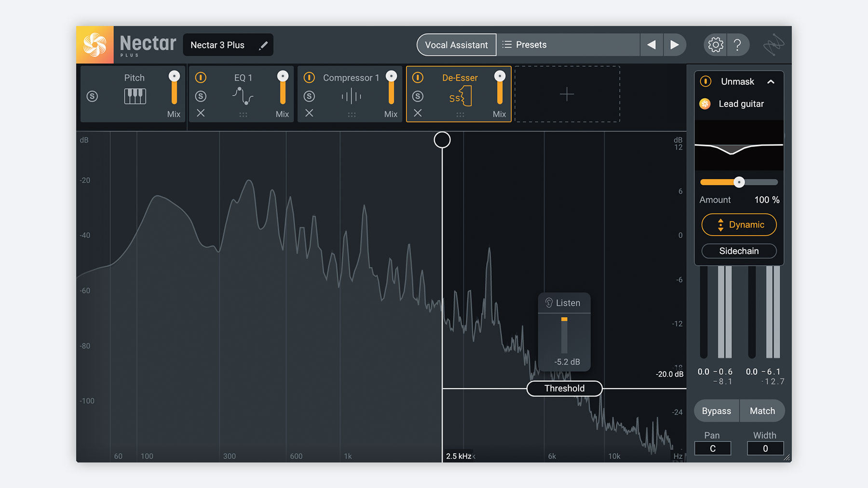Toggle EQ 1 module power button
Viewport: 868px width, 488px height.
[x=201, y=78]
